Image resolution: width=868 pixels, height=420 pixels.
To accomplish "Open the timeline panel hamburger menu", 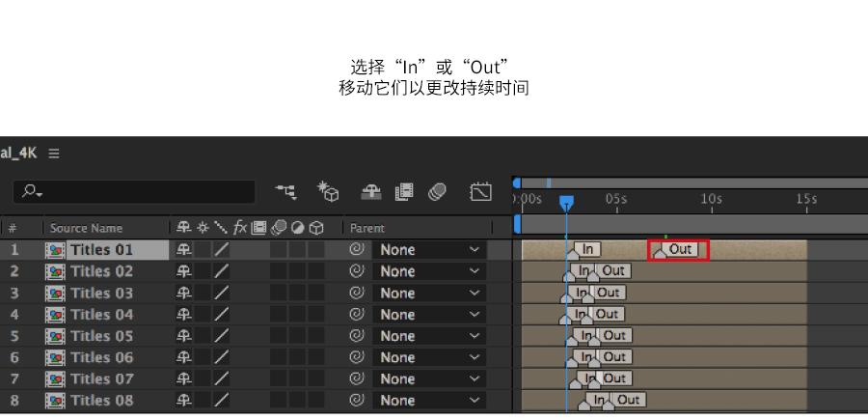I will click(x=54, y=154).
